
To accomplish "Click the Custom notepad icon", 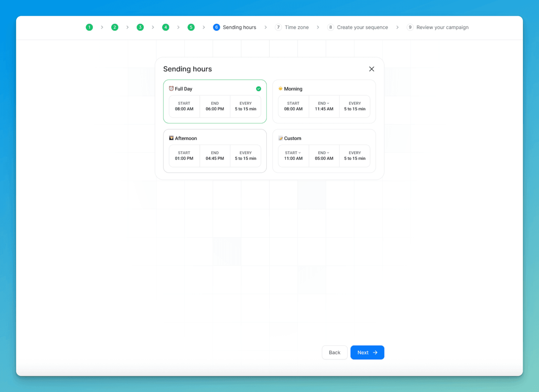I will click(x=280, y=138).
